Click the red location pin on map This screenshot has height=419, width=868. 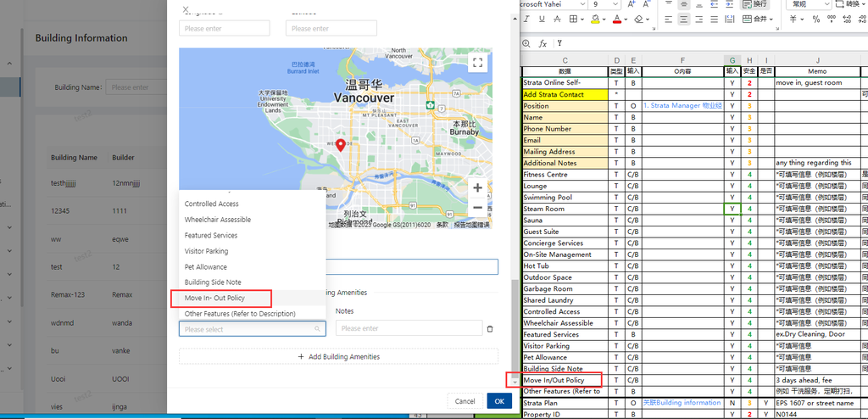(340, 145)
